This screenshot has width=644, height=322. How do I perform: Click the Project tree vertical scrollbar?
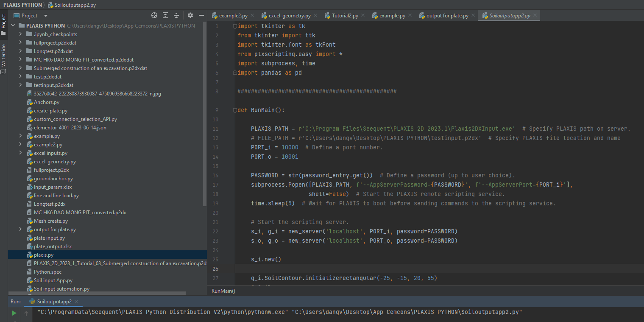(x=205, y=115)
